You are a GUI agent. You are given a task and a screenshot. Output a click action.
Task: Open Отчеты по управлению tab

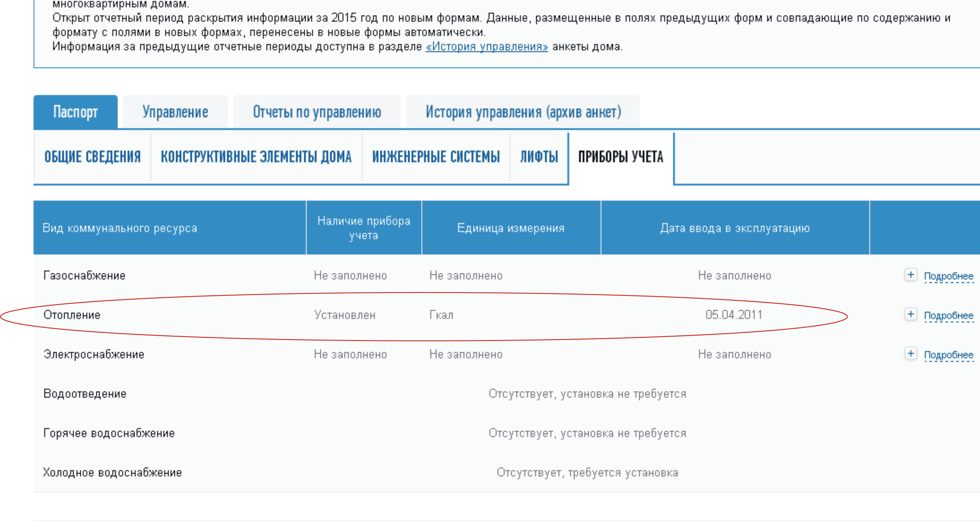[x=316, y=112]
